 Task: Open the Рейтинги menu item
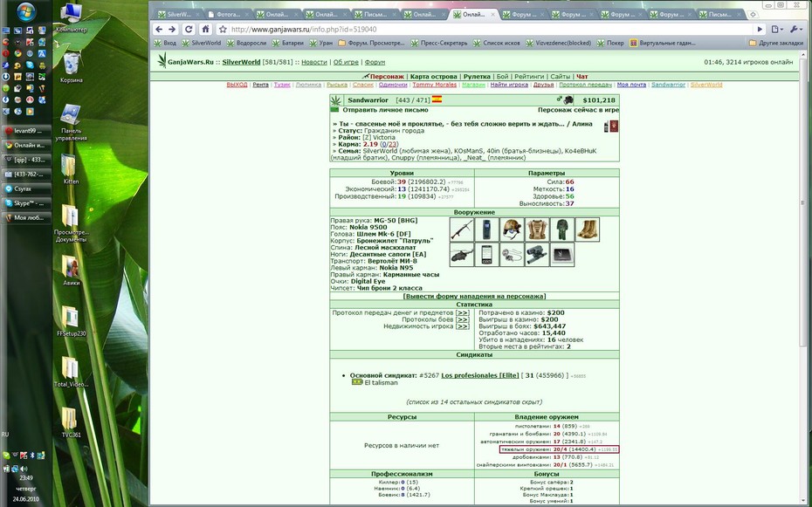coord(529,77)
